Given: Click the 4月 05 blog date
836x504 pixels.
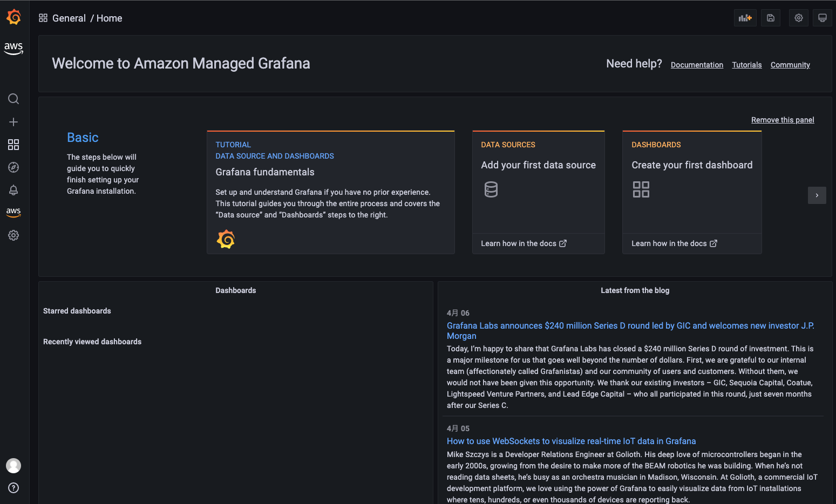Looking at the screenshot, I should pos(458,428).
